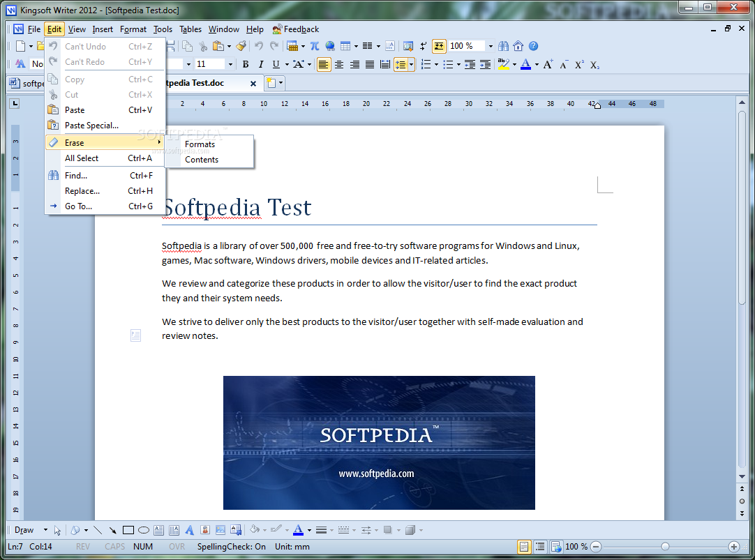Click the Select Objects pointer icon
The height and width of the screenshot is (560, 755).
tap(57, 530)
